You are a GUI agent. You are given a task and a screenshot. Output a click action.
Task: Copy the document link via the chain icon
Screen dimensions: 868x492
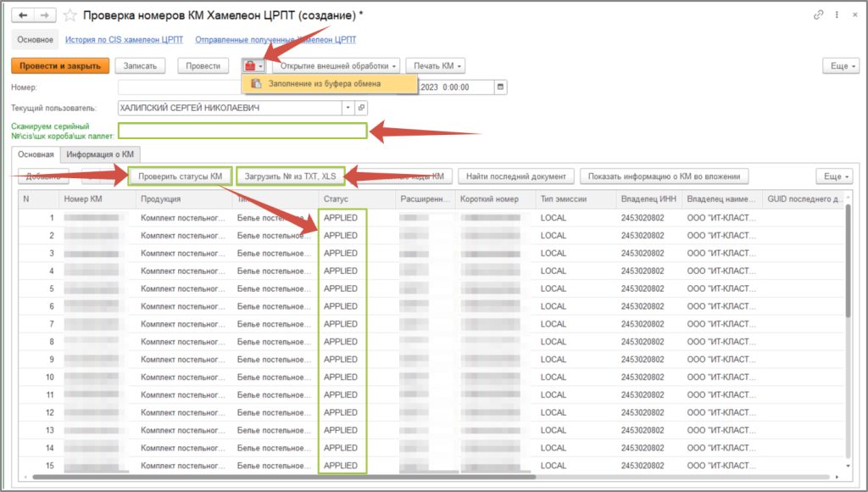click(x=818, y=15)
